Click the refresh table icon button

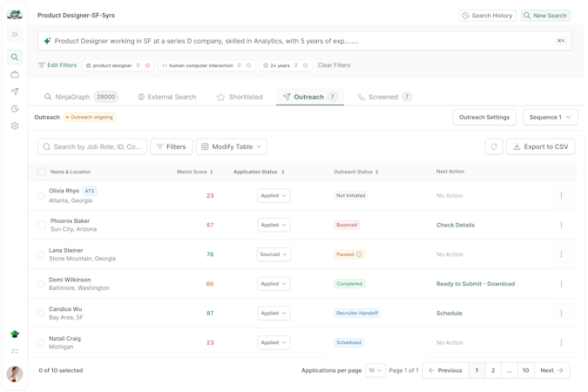[494, 147]
